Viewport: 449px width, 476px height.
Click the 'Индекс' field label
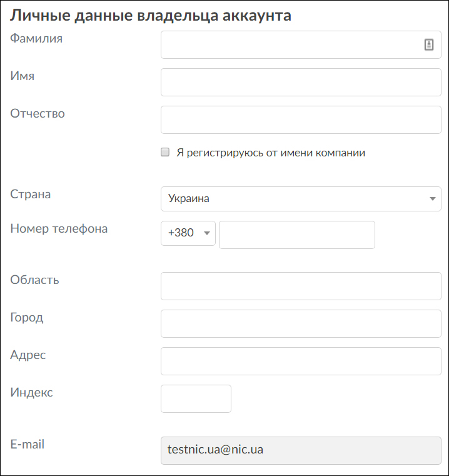(x=32, y=393)
